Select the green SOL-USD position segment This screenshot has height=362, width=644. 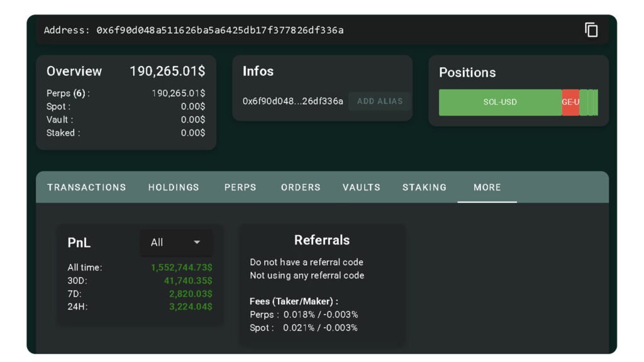tap(500, 102)
